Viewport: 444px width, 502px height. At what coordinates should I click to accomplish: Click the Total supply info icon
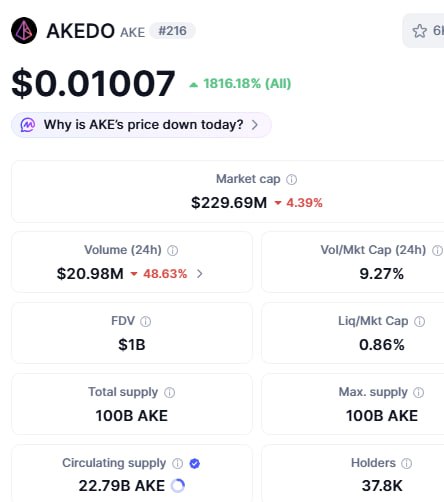click(169, 392)
